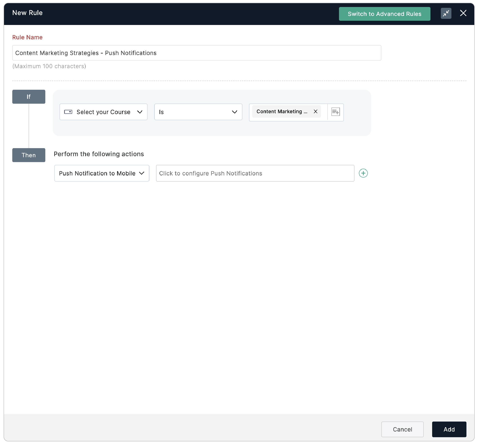Open the Select your Course dropdown
480x448 pixels.
tap(103, 112)
